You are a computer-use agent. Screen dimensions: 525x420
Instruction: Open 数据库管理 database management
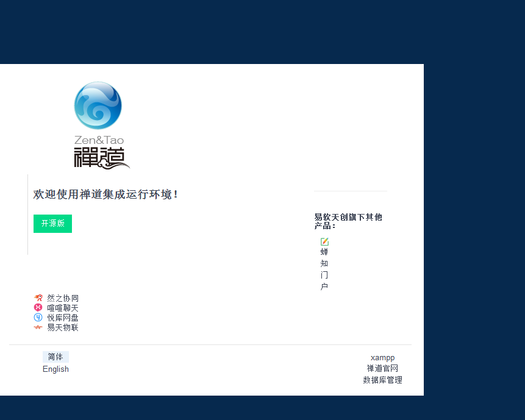pos(382,380)
